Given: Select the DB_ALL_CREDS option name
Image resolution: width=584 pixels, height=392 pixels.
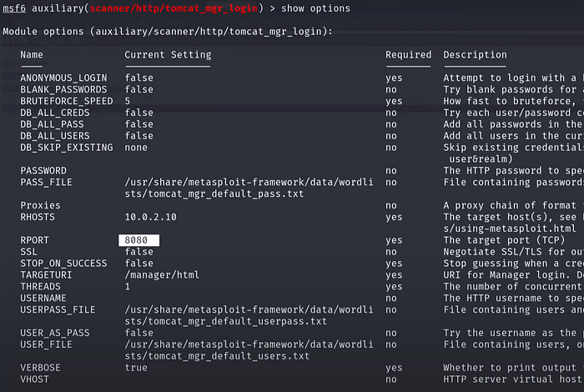Looking at the screenshot, I should (x=55, y=113).
